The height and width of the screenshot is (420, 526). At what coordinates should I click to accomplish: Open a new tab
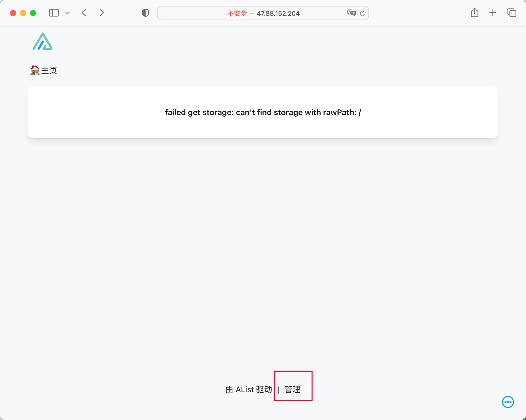[493, 13]
